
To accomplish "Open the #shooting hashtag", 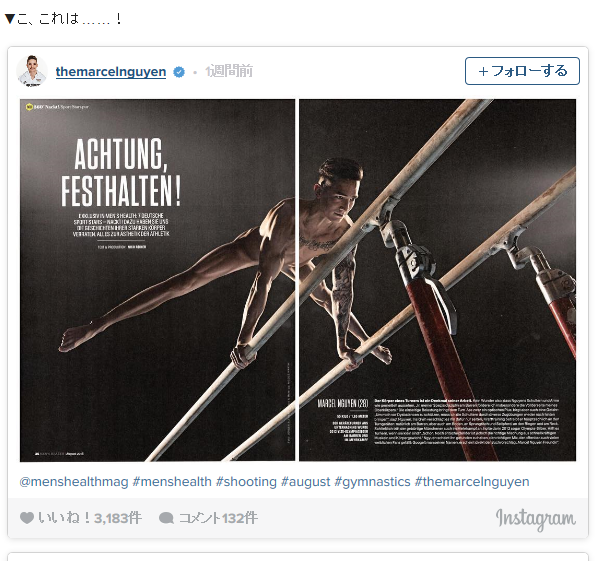I will 246,482.
